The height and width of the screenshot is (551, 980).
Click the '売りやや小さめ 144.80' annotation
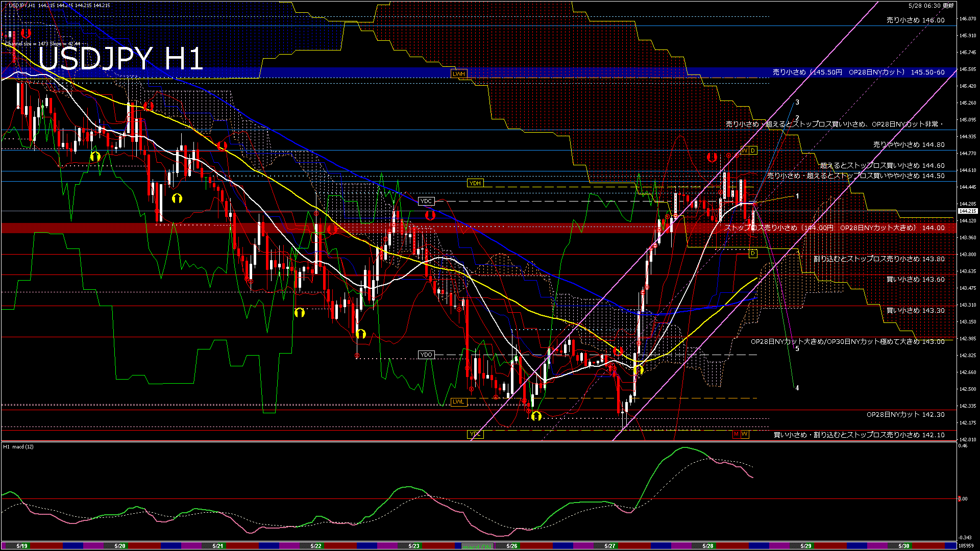click(909, 145)
